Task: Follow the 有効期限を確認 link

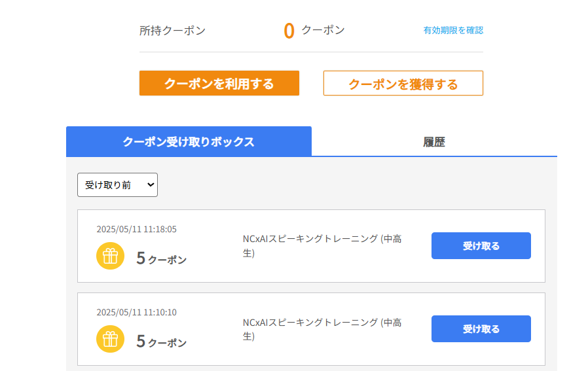Action: [x=453, y=30]
